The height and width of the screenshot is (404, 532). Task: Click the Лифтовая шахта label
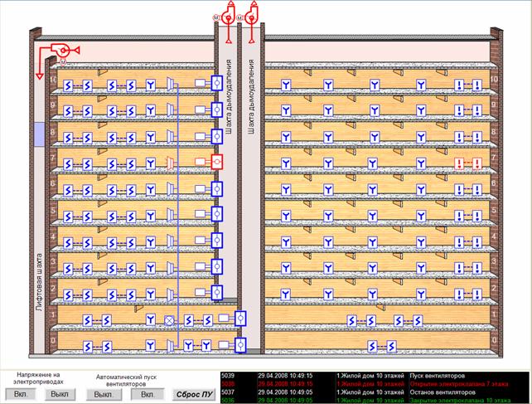(x=39, y=282)
